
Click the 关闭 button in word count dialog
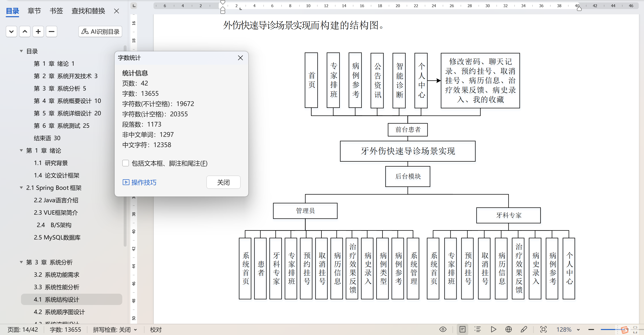pos(223,182)
